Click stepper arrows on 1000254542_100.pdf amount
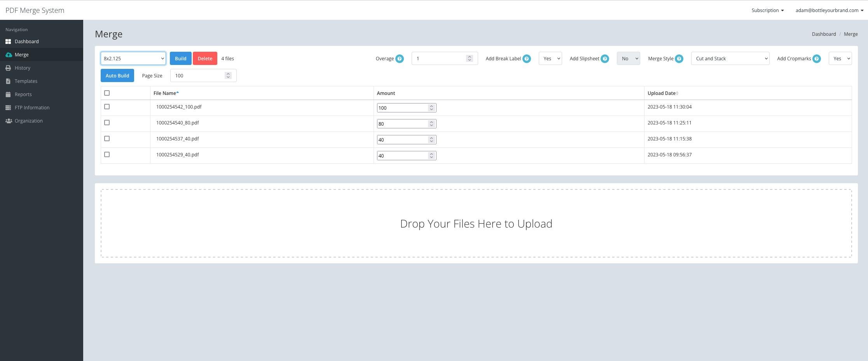 [x=431, y=108]
